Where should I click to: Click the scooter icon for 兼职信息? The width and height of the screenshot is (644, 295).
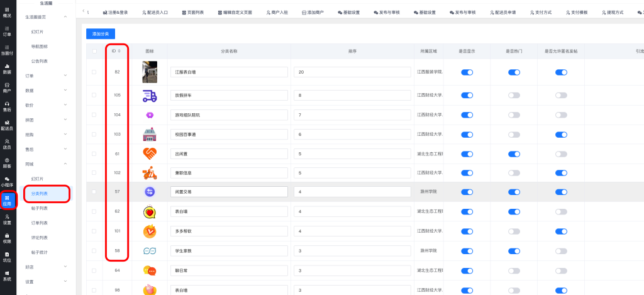149,173
